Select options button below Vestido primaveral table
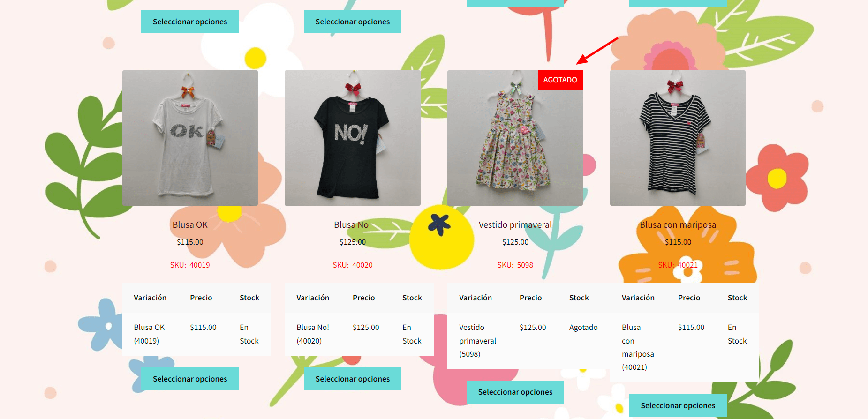The width and height of the screenshot is (868, 419). pyautogui.click(x=515, y=392)
